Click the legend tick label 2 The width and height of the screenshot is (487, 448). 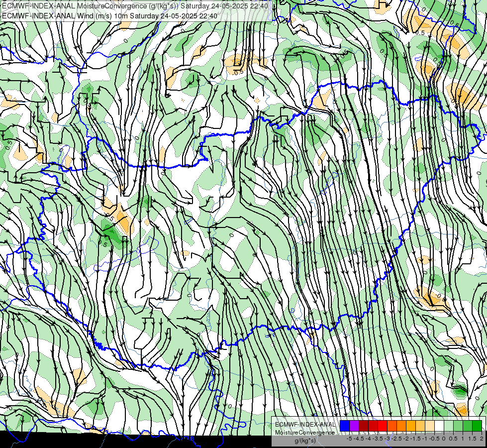[482, 439]
